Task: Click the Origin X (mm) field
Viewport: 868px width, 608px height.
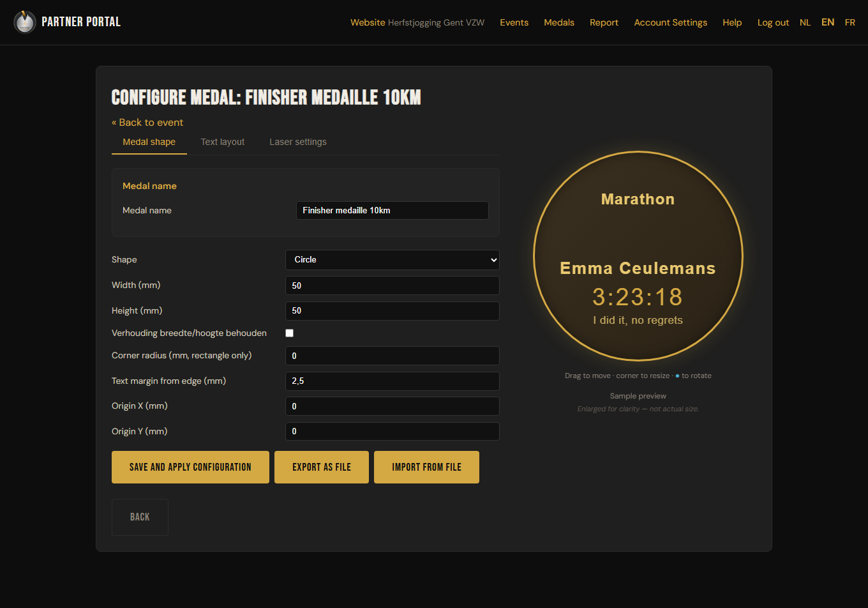Action: pos(392,406)
